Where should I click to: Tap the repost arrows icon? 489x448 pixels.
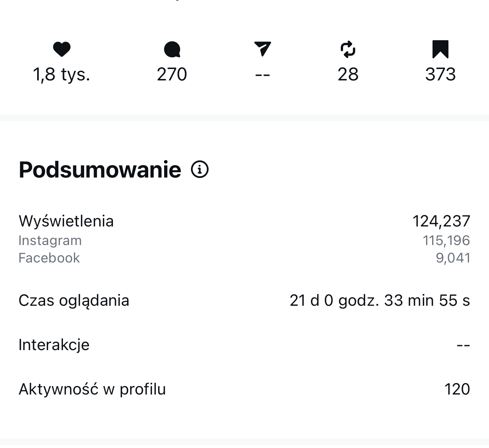click(x=348, y=50)
